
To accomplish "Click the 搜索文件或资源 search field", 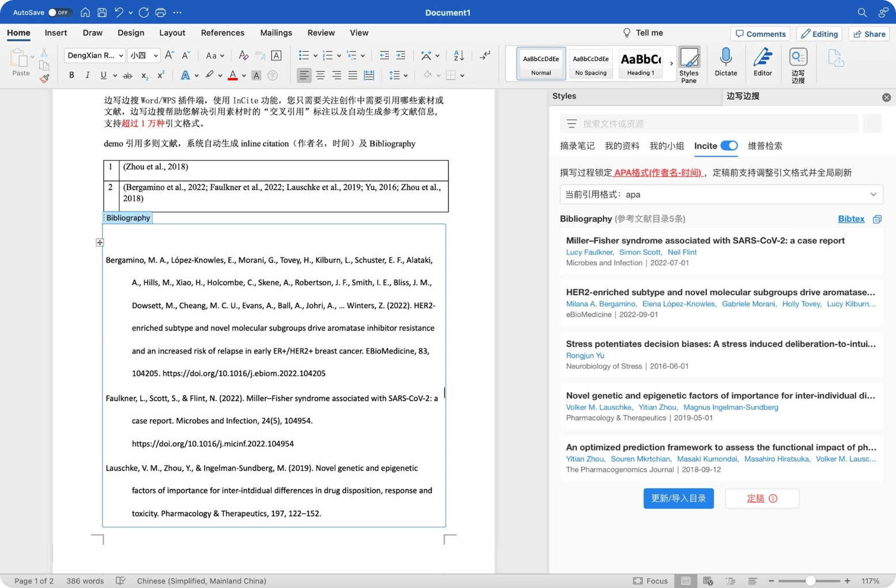I will [709, 123].
